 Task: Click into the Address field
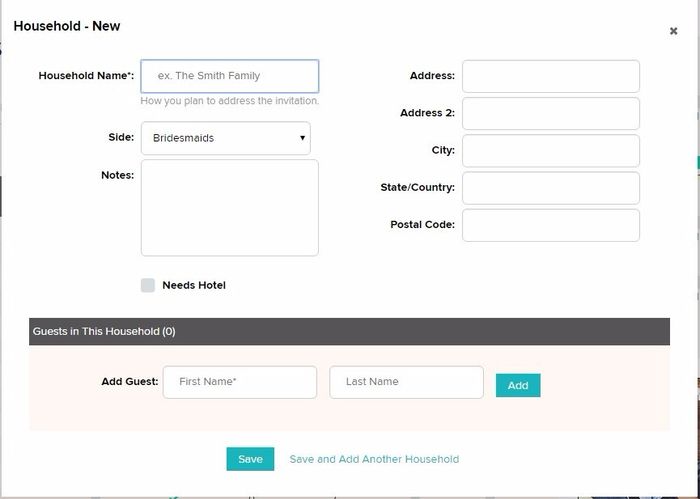[550, 76]
